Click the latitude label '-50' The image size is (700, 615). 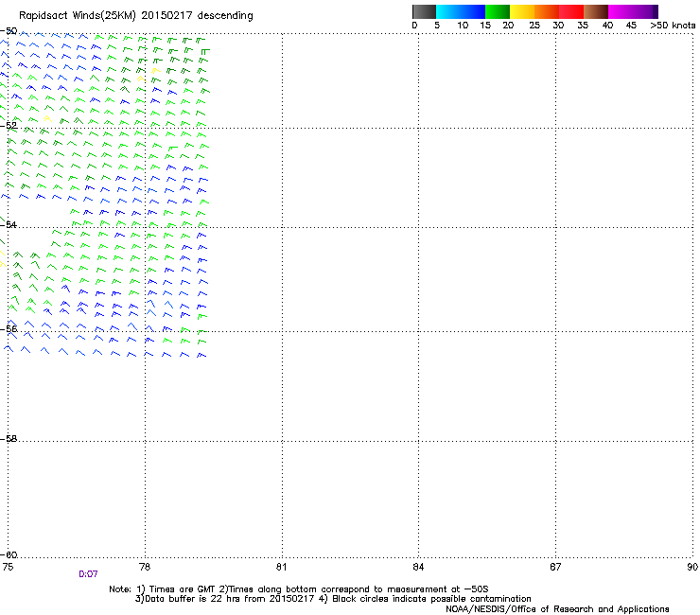point(9,31)
